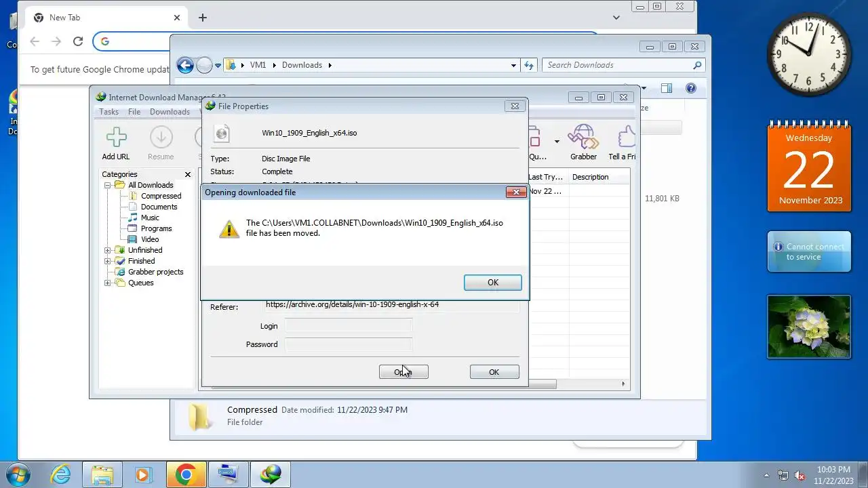The height and width of the screenshot is (488, 868).
Task: Click the Unfinished category label
Action: pos(145,250)
